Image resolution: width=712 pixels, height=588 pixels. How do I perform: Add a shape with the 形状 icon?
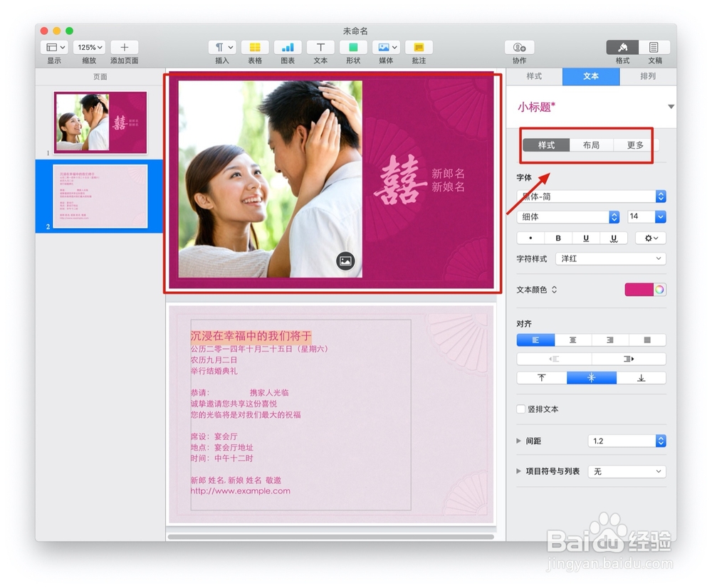(x=352, y=47)
